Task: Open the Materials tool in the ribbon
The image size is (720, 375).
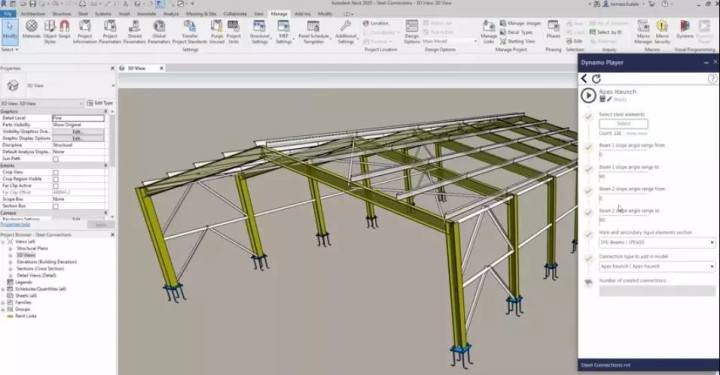Action: pos(31,29)
